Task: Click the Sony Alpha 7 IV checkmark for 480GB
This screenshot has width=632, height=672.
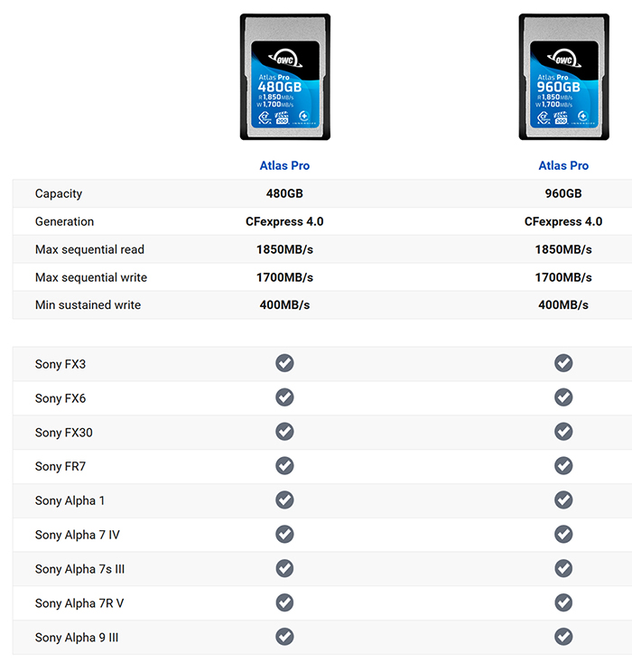Action: click(x=284, y=534)
